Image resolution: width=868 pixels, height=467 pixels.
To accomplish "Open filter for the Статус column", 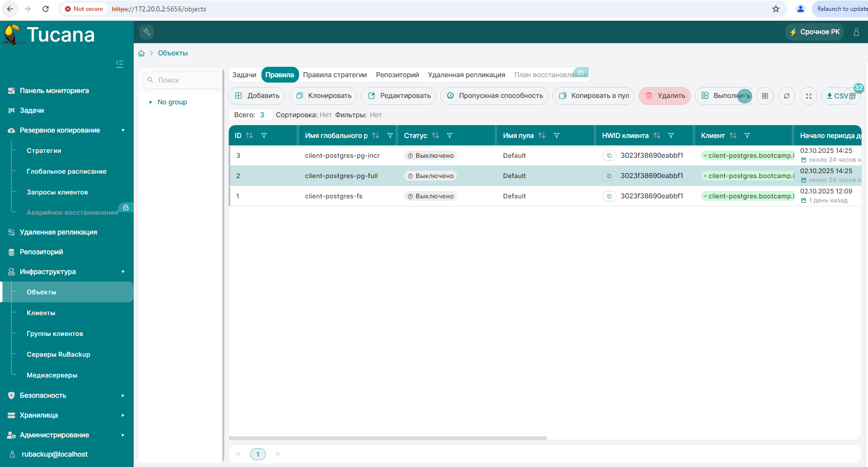I will tap(450, 136).
